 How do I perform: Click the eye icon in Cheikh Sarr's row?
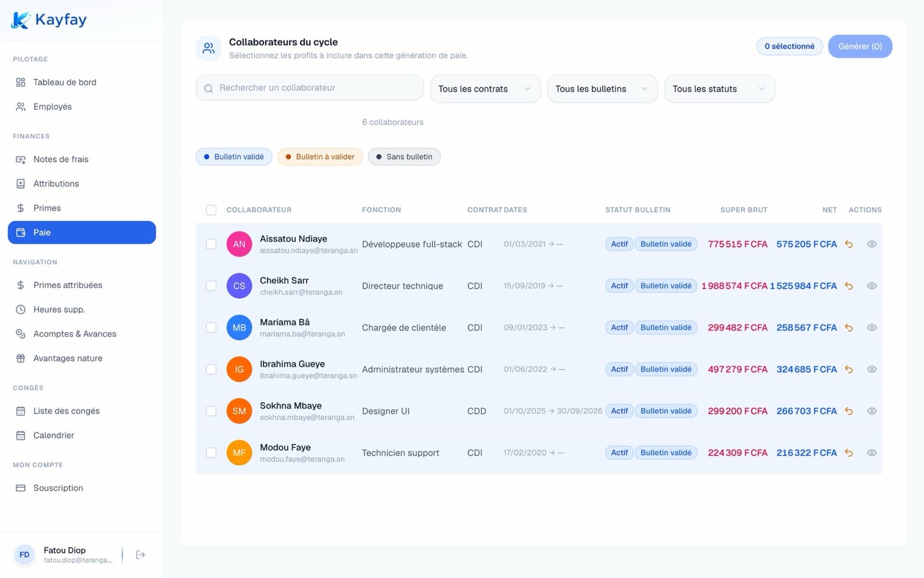872,286
